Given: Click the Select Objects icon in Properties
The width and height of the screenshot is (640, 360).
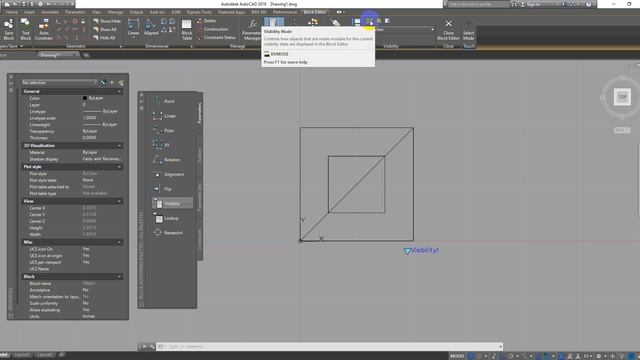Looking at the screenshot, I should click(112, 82).
